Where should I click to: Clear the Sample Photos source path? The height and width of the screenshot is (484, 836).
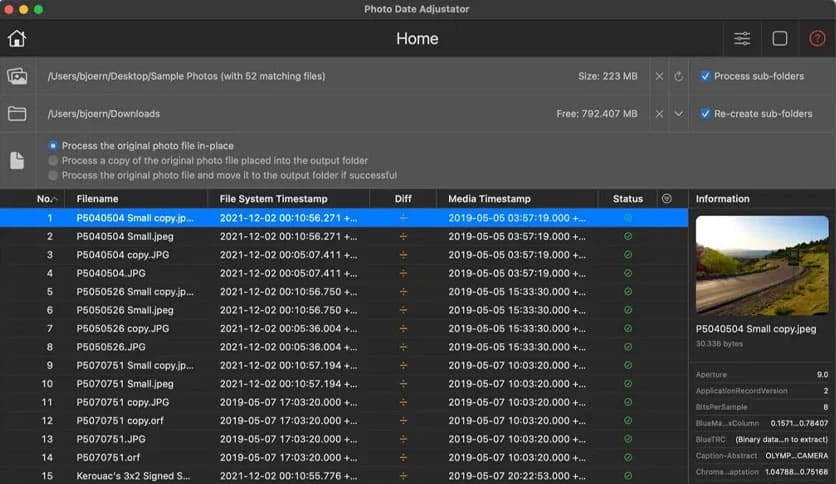659,76
